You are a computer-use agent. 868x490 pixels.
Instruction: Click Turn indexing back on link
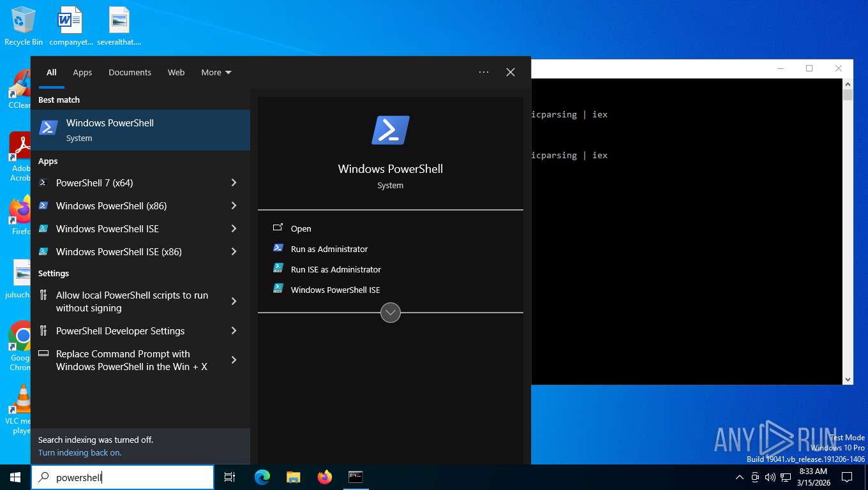click(x=80, y=452)
